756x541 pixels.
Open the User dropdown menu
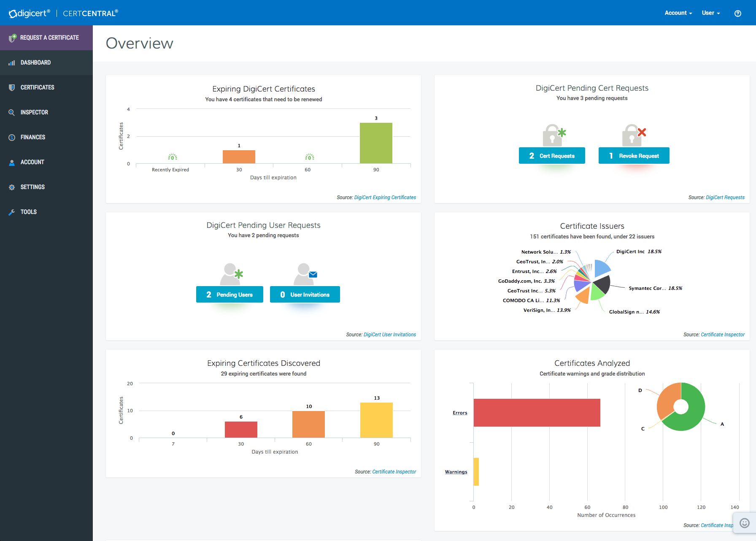[710, 13]
